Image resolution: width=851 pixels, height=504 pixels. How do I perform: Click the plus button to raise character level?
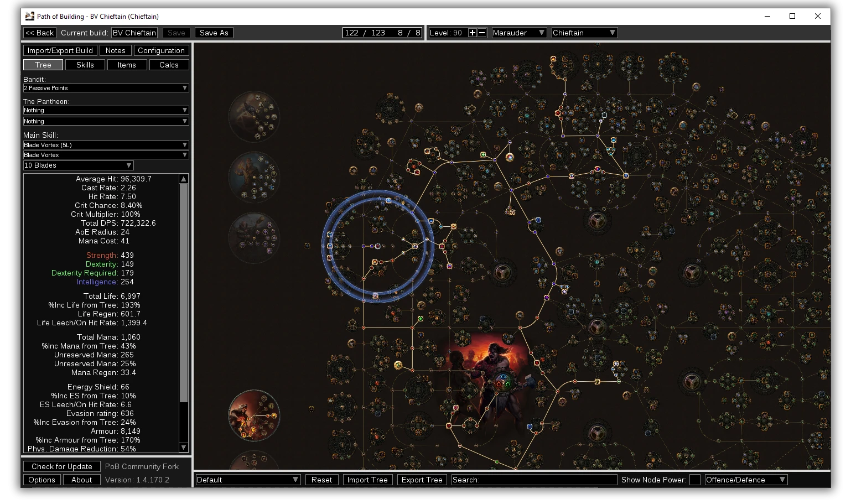471,33
